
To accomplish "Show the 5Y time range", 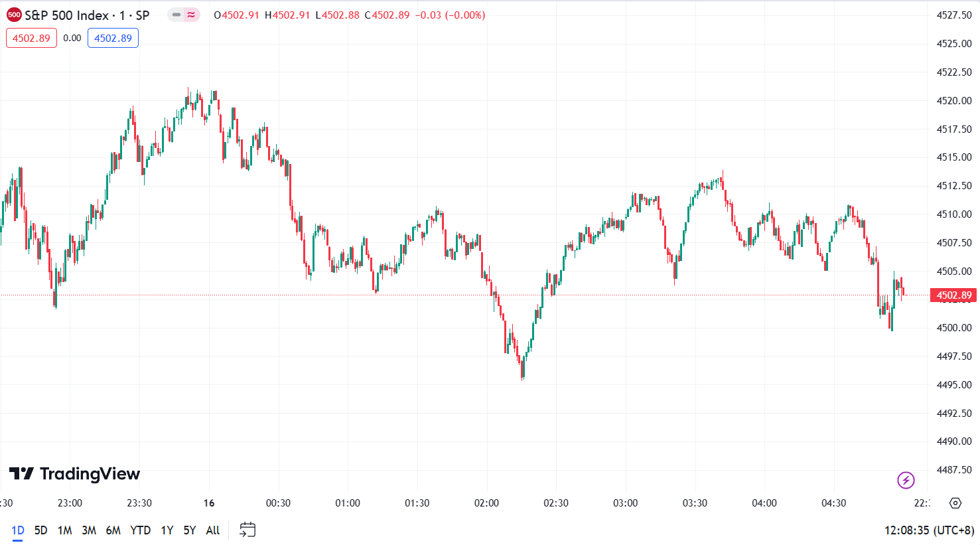I will [x=190, y=530].
